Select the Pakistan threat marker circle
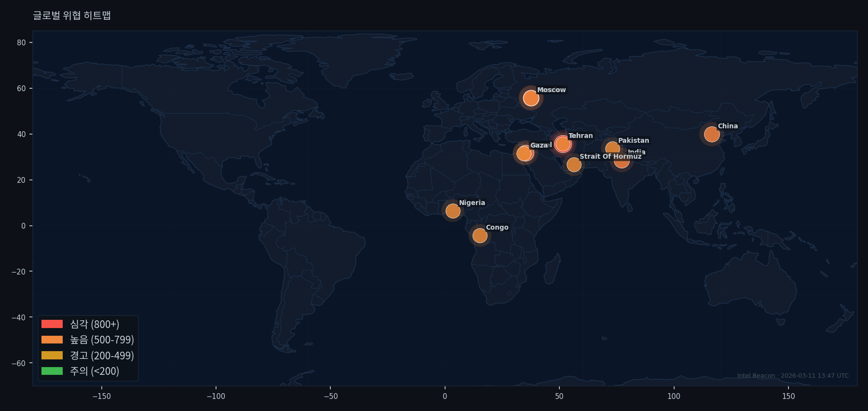868x411 pixels. tap(612, 149)
